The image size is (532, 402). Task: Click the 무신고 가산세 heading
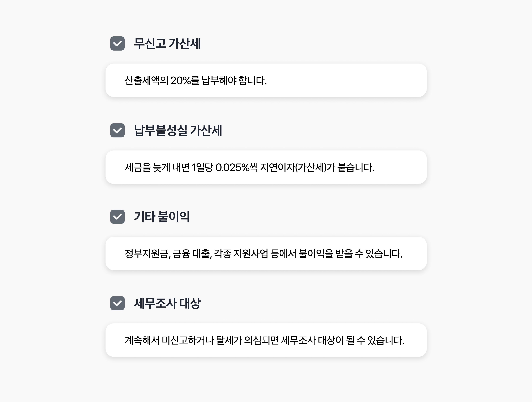click(x=167, y=44)
